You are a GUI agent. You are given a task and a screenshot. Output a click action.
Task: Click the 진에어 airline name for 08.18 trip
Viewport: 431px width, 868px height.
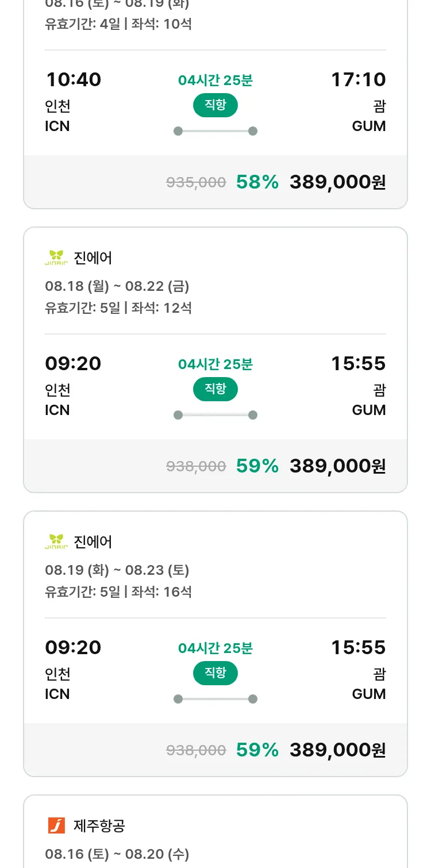(x=93, y=258)
